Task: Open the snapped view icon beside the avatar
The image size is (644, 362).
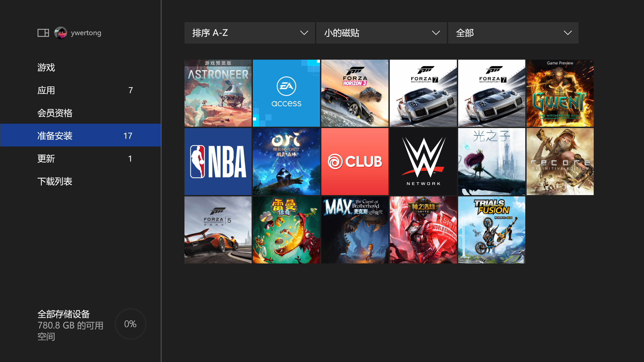Action: point(43,33)
